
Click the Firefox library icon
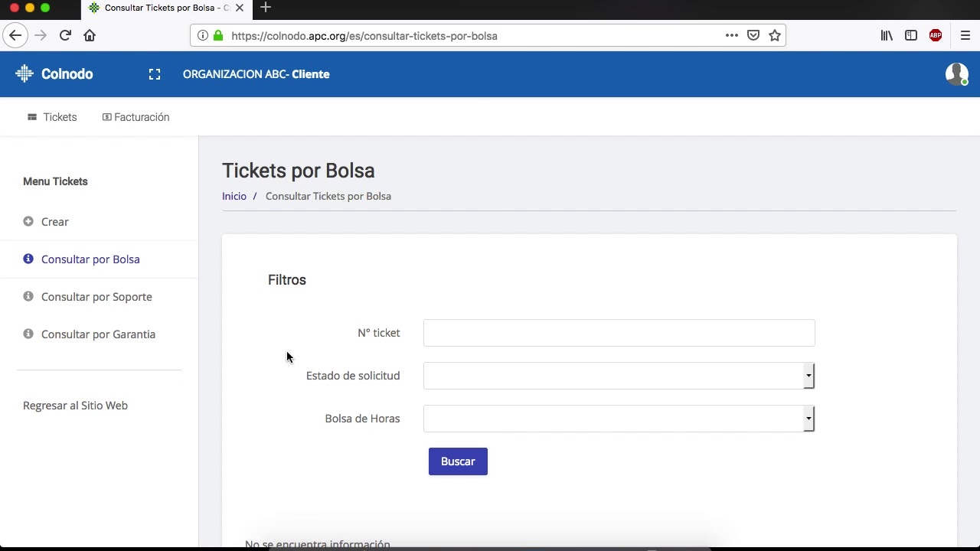pos(887,35)
